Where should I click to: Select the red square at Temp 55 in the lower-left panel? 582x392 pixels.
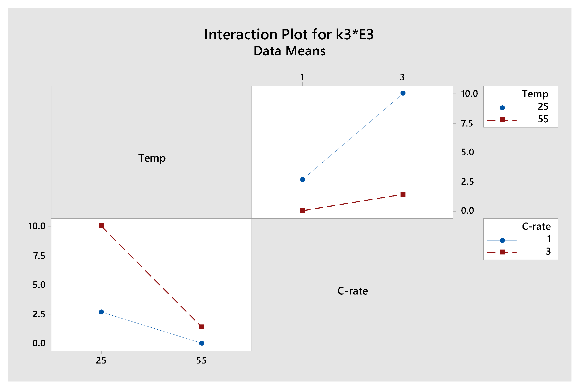pyautogui.click(x=201, y=327)
